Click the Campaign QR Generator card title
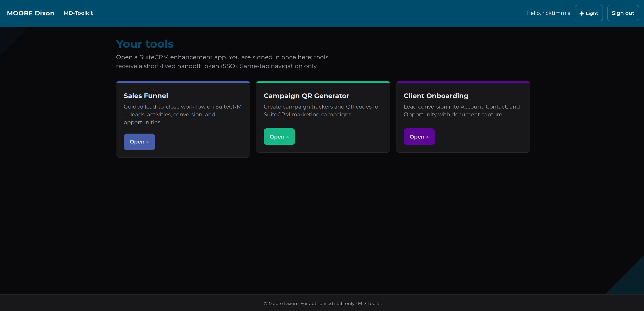Viewport: 644px width, 311px height. pyautogui.click(x=306, y=96)
